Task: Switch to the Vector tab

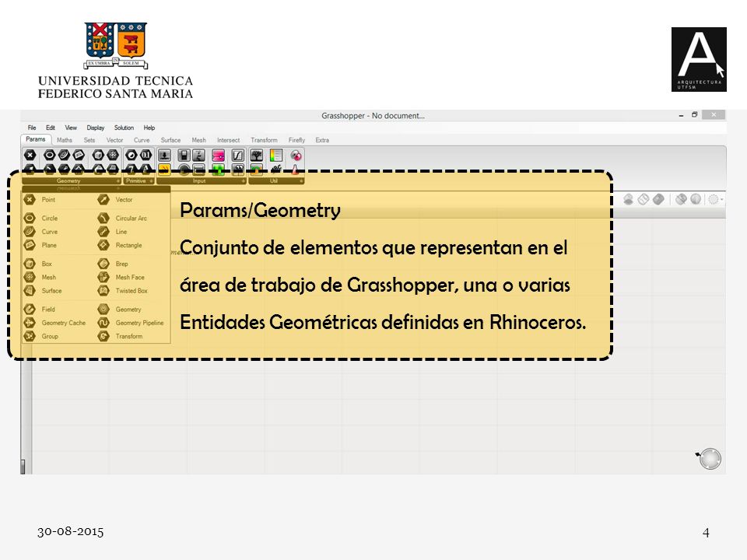Action: (114, 140)
